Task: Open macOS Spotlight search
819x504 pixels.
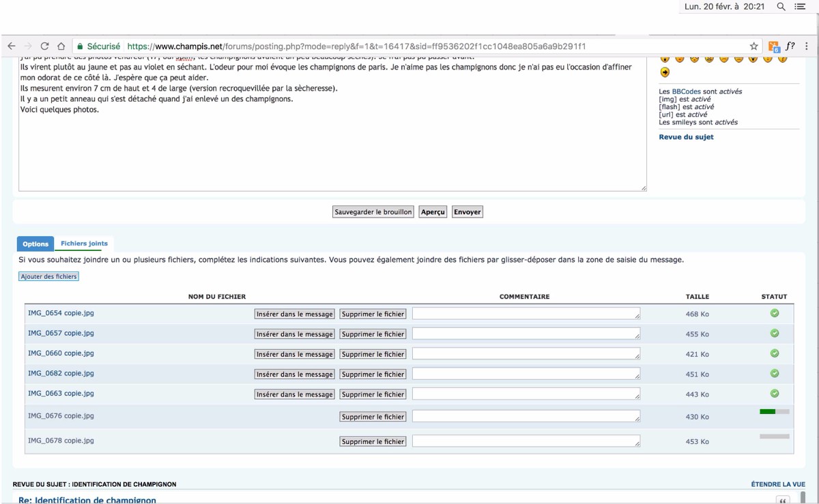Action: 781,7
